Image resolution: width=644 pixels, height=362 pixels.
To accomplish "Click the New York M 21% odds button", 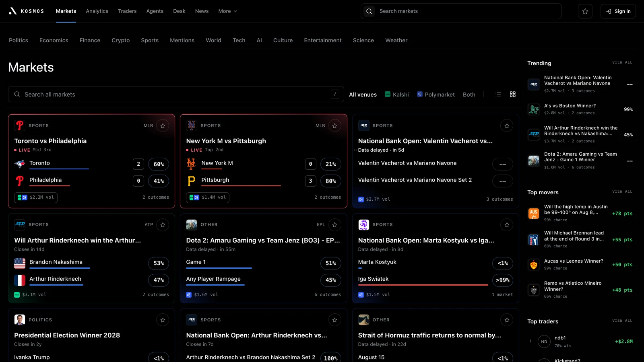I will 331,164.
